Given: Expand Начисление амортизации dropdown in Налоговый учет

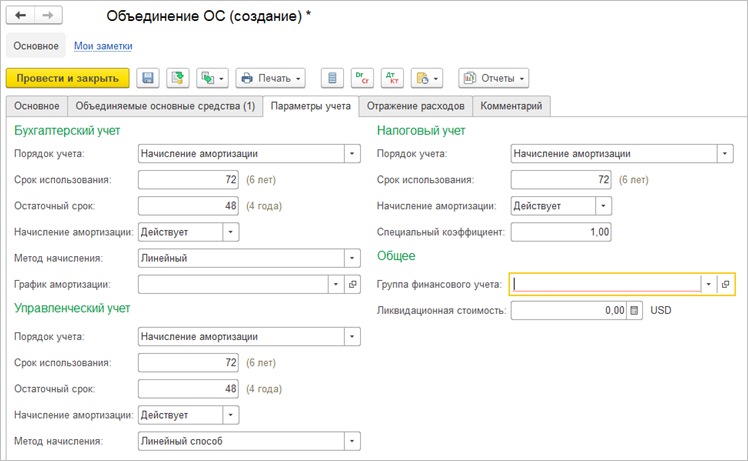Looking at the screenshot, I should (603, 206).
